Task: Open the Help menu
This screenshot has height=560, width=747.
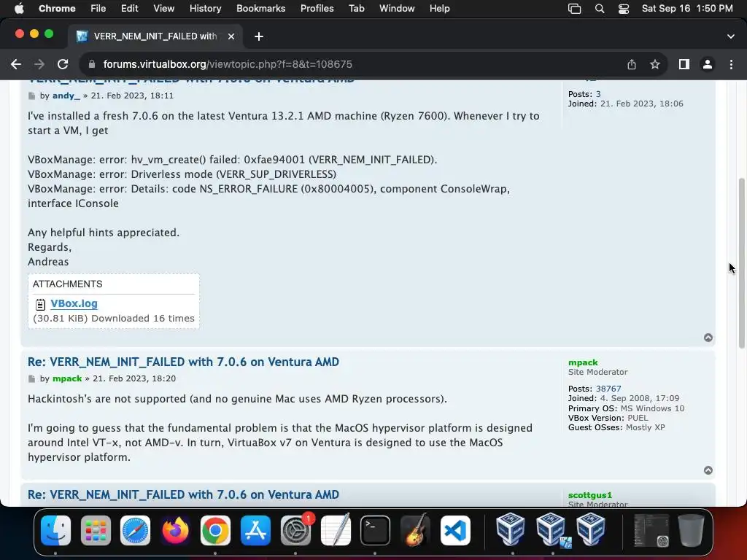Action: (x=439, y=9)
